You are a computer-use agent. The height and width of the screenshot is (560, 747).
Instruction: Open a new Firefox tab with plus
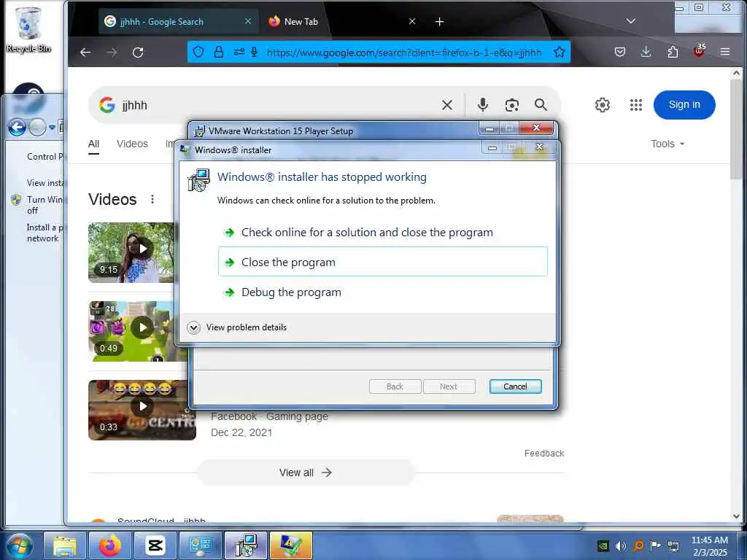coord(439,21)
